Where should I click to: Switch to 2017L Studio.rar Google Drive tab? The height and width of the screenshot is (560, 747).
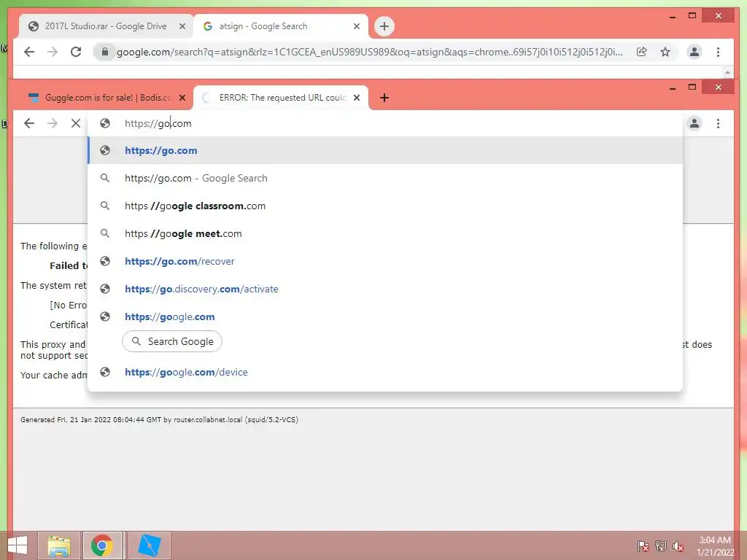106,26
